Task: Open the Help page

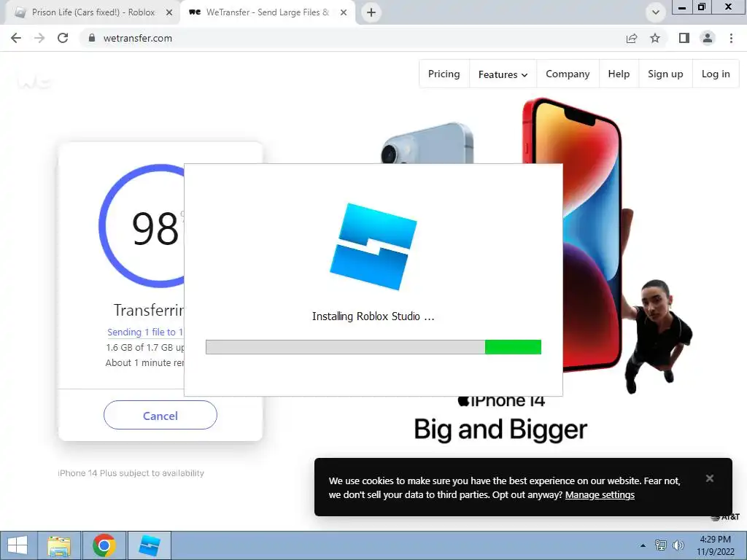Action: pyautogui.click(x=619, y=74)
